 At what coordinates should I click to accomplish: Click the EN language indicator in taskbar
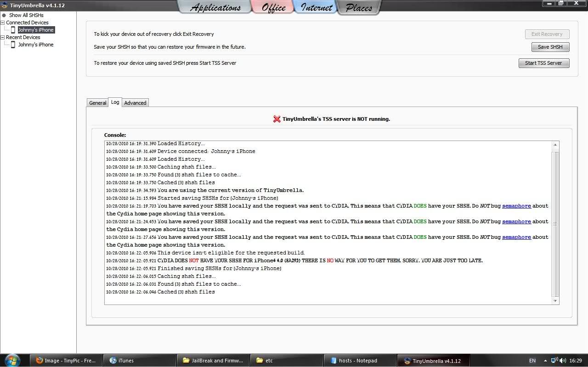(532, 361)
